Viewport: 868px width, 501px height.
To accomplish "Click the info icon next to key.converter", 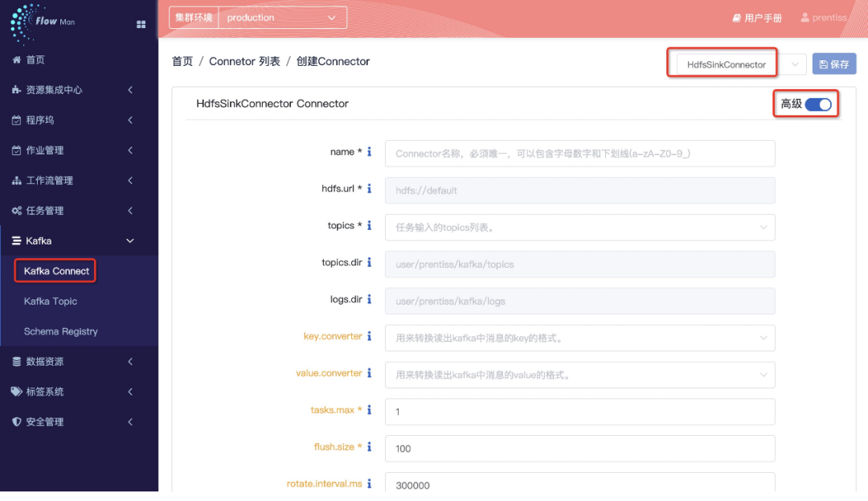I will click(369, 336).
